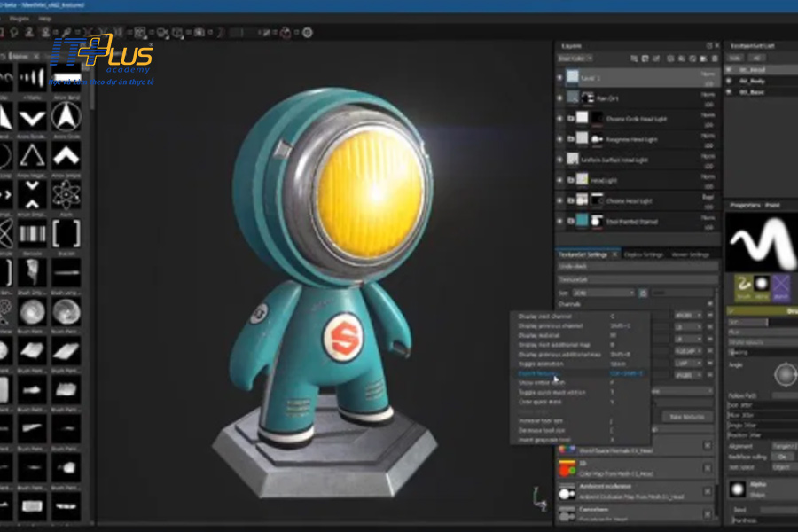
Task: Choose the square brackets alpha
Action: point(66,233)
